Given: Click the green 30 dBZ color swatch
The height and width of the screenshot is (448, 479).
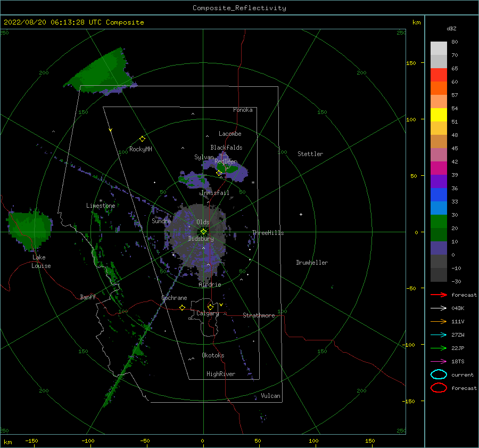Looking at the screenshot, I should click(439, 221).
